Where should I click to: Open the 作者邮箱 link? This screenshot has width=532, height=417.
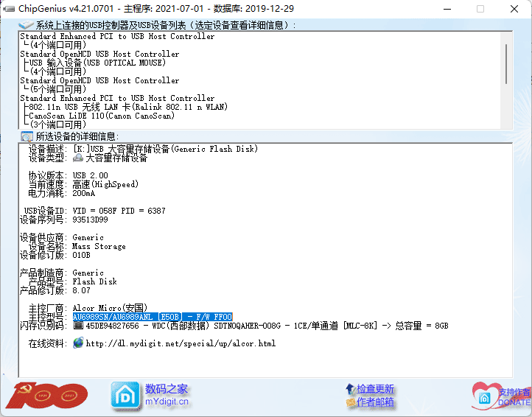375,402
